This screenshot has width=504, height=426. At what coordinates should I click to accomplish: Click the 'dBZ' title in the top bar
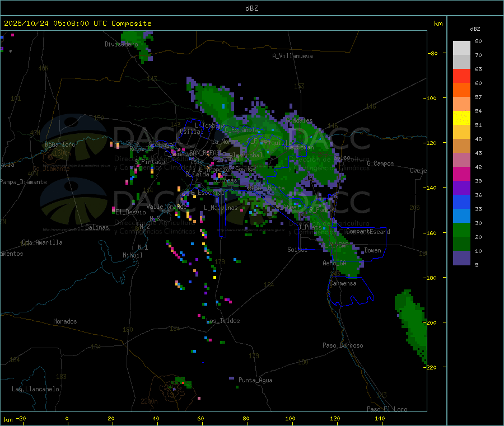[251, 8]
